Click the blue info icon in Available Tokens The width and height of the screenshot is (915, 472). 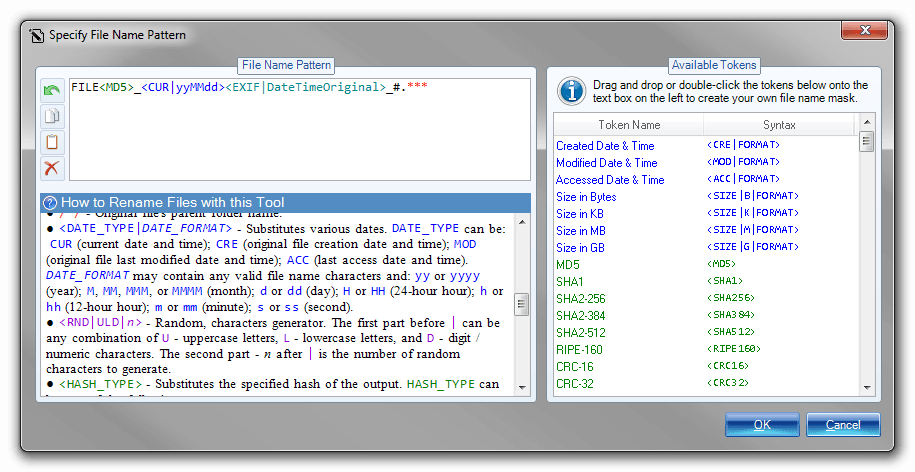click(571, 92)
